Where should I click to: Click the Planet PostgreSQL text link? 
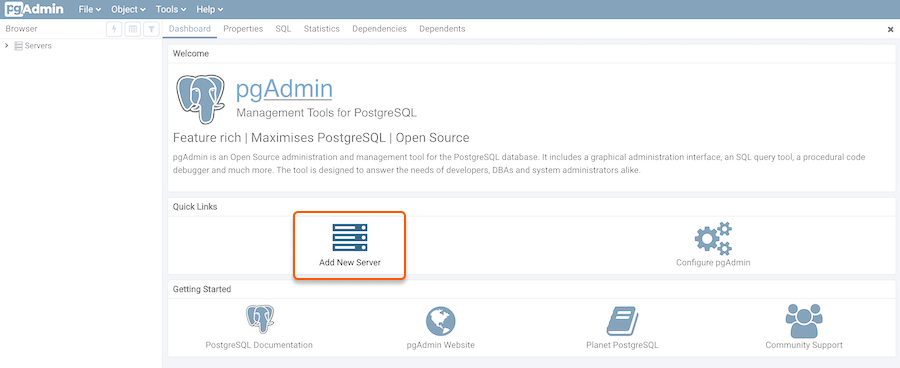622,345
